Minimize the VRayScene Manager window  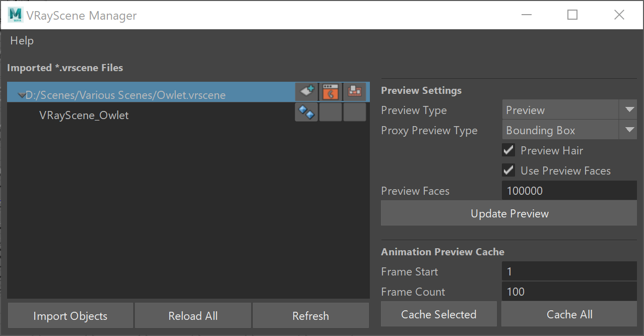coord(527,15)
